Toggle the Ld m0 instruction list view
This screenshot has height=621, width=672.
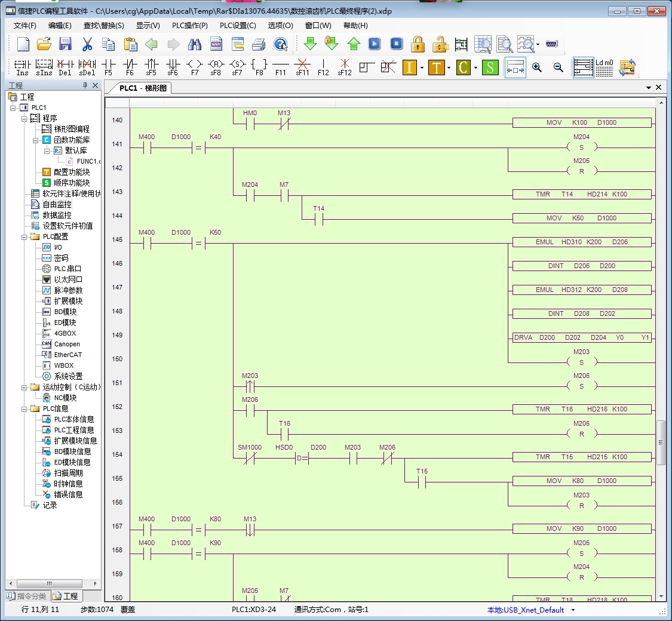pos(605,67)
